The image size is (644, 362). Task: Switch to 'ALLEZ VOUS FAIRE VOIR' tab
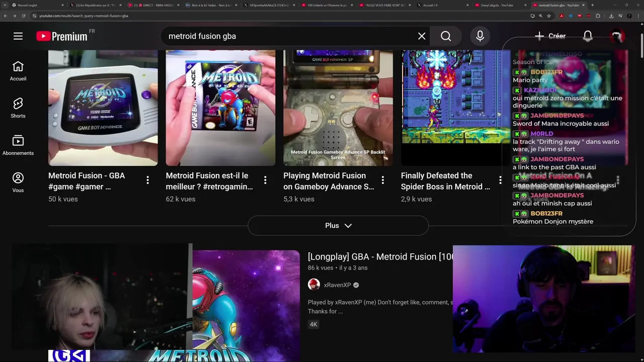coord(384,5)
